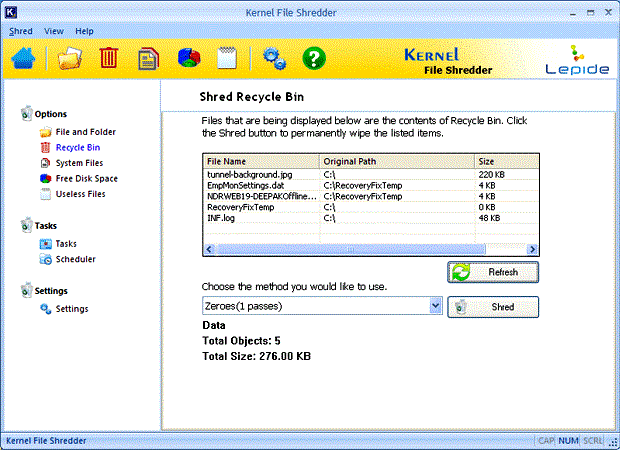This screenshot has height=450, width=620.
Task: Sort by Size column header
Action: click(507, 161)
